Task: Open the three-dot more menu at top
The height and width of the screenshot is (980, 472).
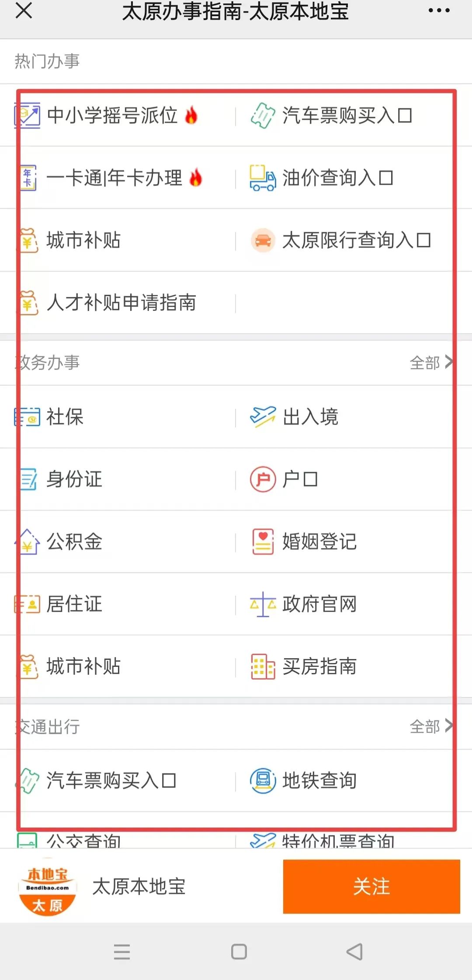Action: coord(439,10)
